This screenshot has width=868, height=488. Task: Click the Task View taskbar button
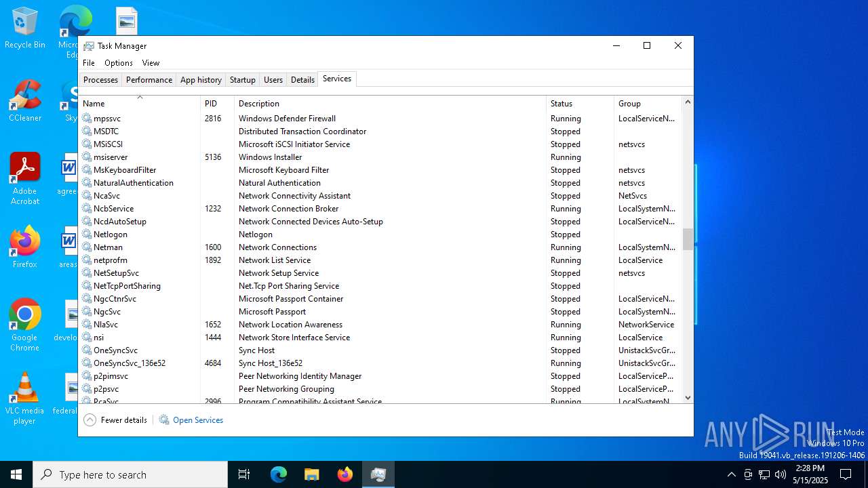pos(244,474)
